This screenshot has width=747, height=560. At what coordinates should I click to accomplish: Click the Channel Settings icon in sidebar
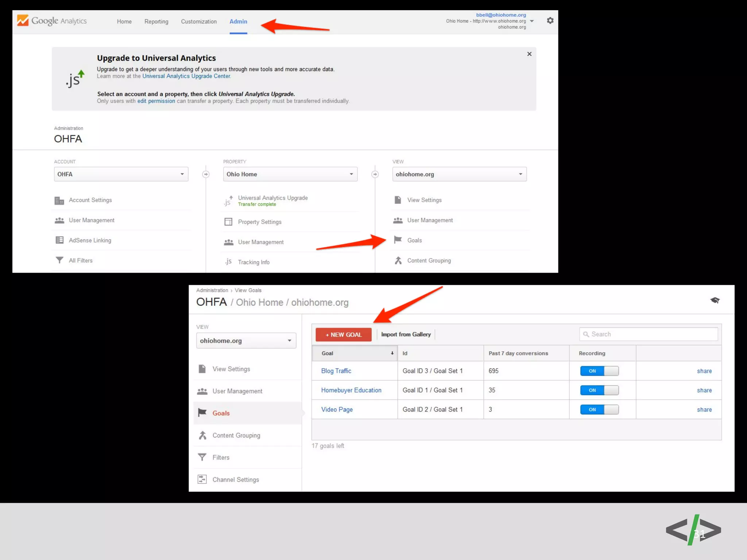[202, 479]
